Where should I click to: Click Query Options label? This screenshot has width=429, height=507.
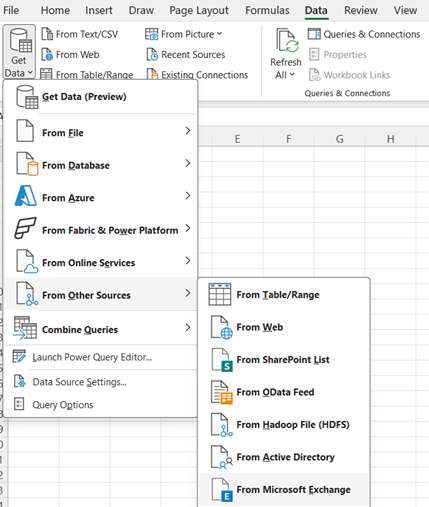coord(63,405)
